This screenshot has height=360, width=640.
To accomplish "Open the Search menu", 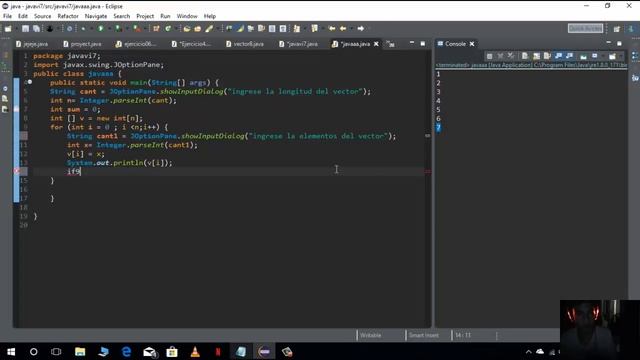I will point(122,16).
